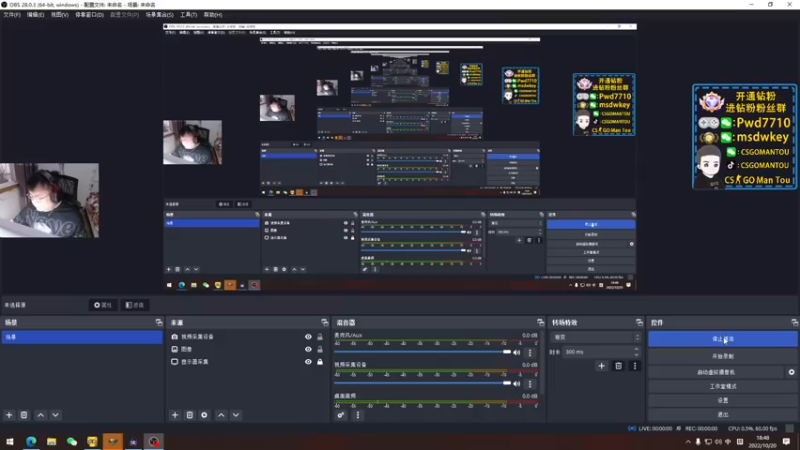Increase transition duration with up arrow
800x450 pixels.
tap(636, 349)
